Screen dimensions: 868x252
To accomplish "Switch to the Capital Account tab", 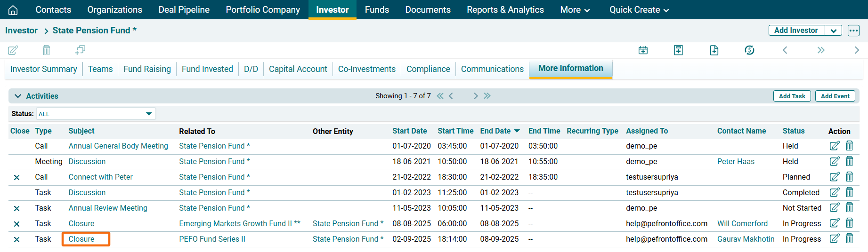I will pos(298,69).
